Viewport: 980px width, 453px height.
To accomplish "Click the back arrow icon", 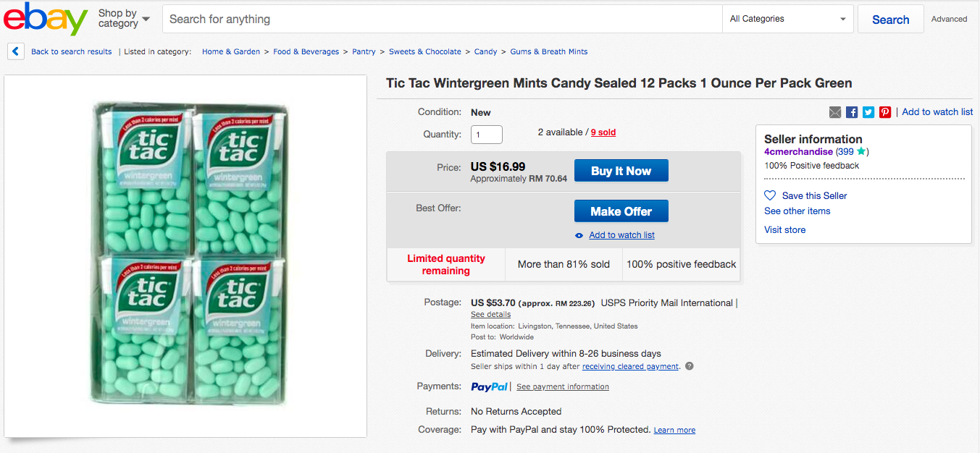I will [16, 51].
